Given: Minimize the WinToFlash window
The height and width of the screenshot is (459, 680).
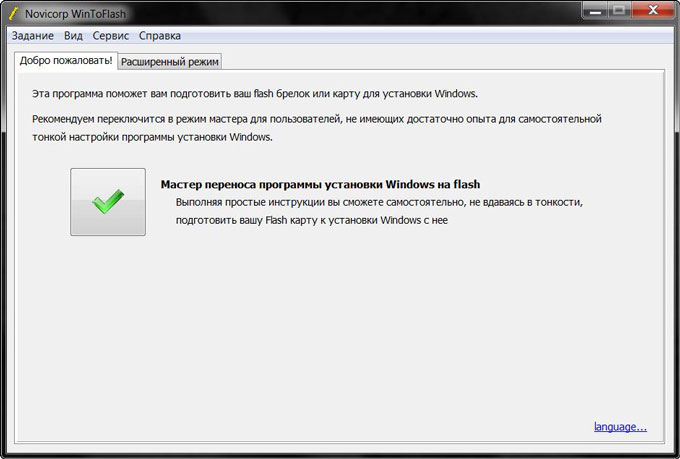Looking at the screenshot, I should [x=596, y=11].
